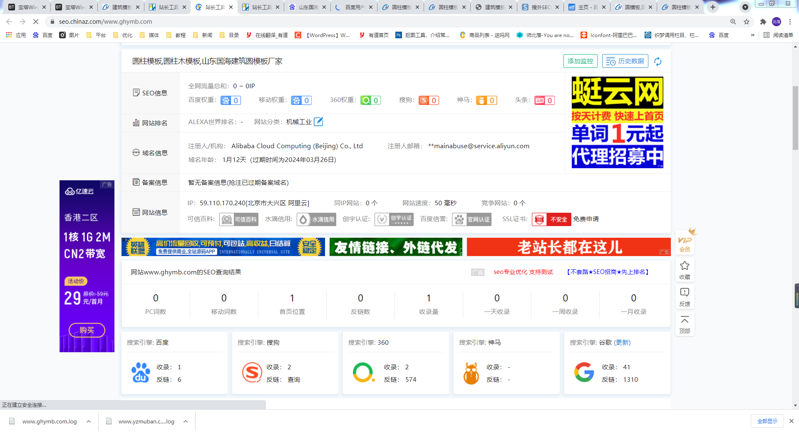Click 全部显示 in the downloads bar
This screenshot has height=433, width=799.
click(766, 422)
